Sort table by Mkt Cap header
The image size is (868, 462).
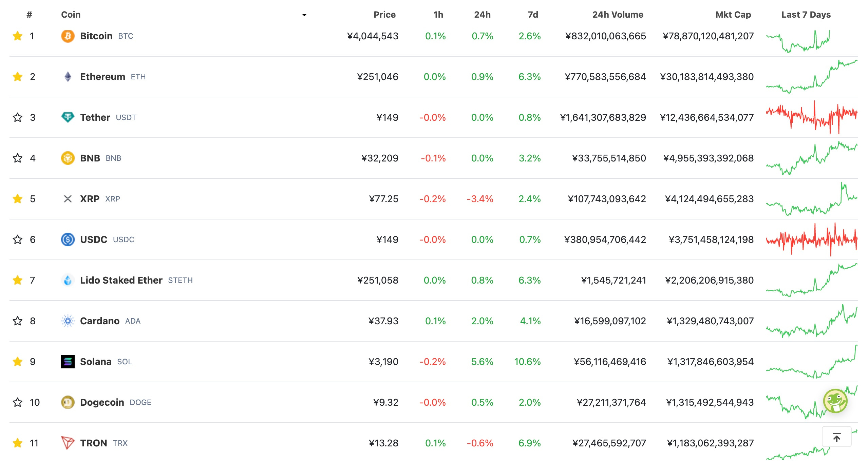pyautogui.click(x=733, y=15)
